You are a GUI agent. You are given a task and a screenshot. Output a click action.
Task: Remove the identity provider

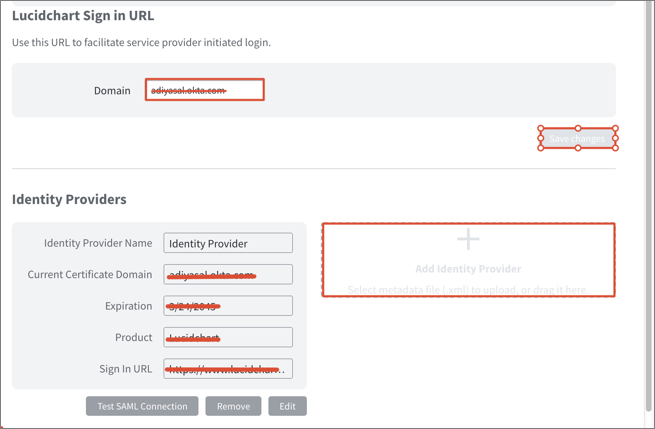click(233, 406)
